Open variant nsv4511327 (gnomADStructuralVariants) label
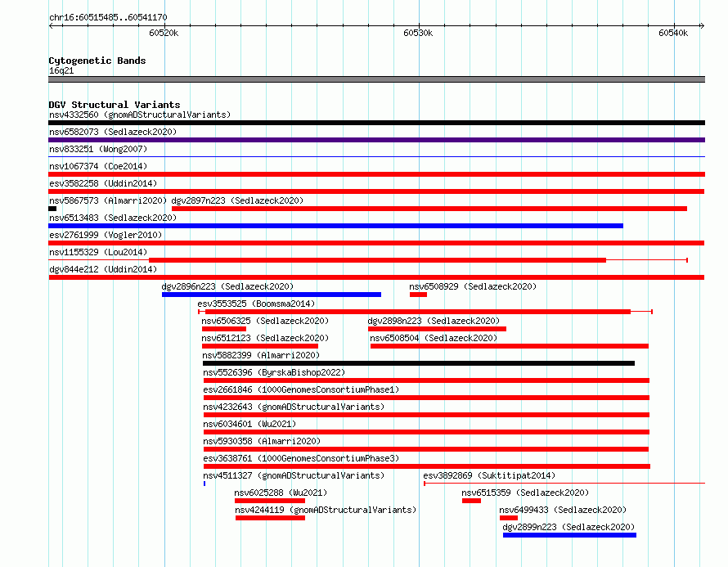This screenshot has height=567, width=728. click(x=294, y=475)
